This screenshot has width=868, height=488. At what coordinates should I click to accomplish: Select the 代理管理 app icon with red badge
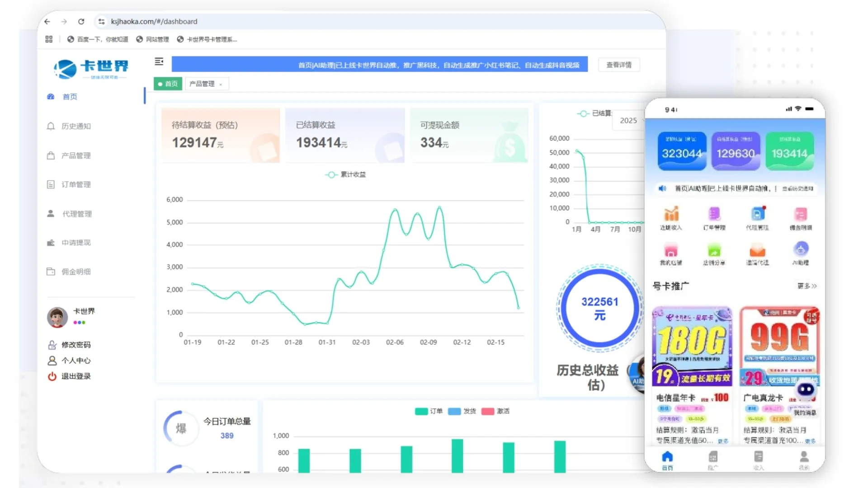[x=757, y=216]
